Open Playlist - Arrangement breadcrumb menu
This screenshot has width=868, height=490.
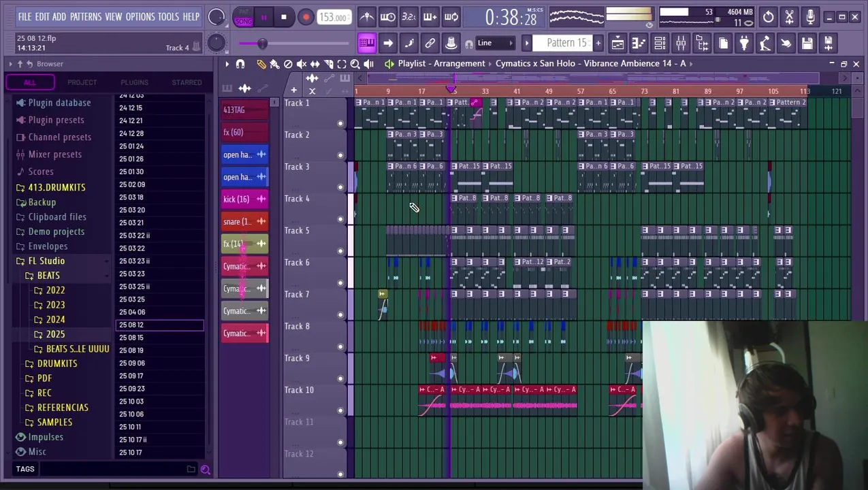(442, 63)
